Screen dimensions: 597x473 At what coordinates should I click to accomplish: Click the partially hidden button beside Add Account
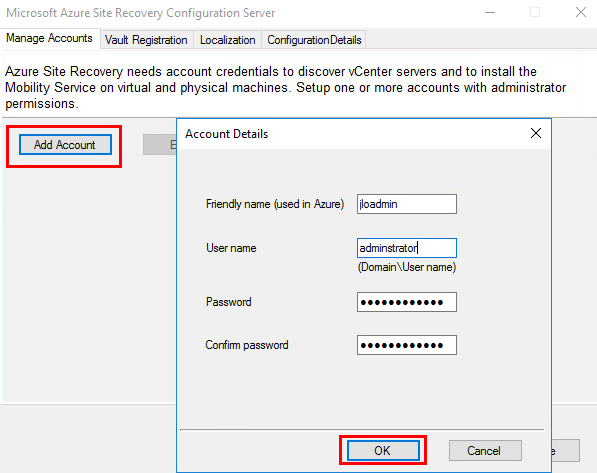click(x=160, y=145)
